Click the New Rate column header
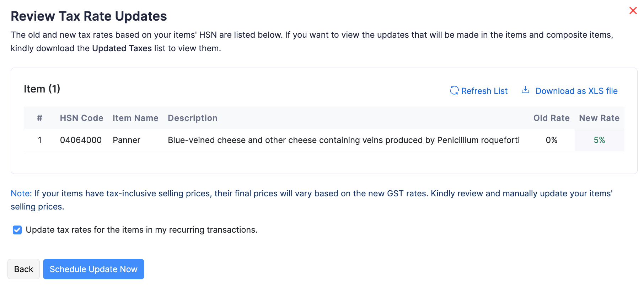644x286 pixels. click(x=599, y=118)
